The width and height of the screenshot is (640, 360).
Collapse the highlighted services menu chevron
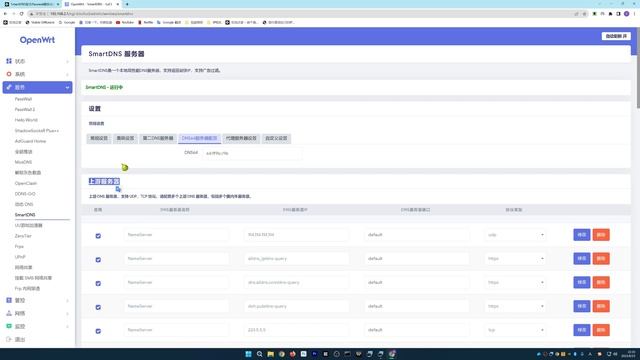[67, 87]
